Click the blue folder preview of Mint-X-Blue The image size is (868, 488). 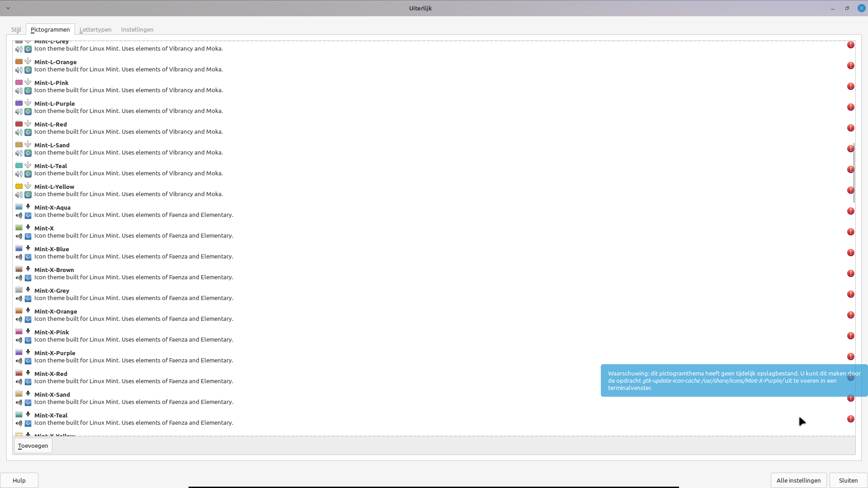click(19, 249)
